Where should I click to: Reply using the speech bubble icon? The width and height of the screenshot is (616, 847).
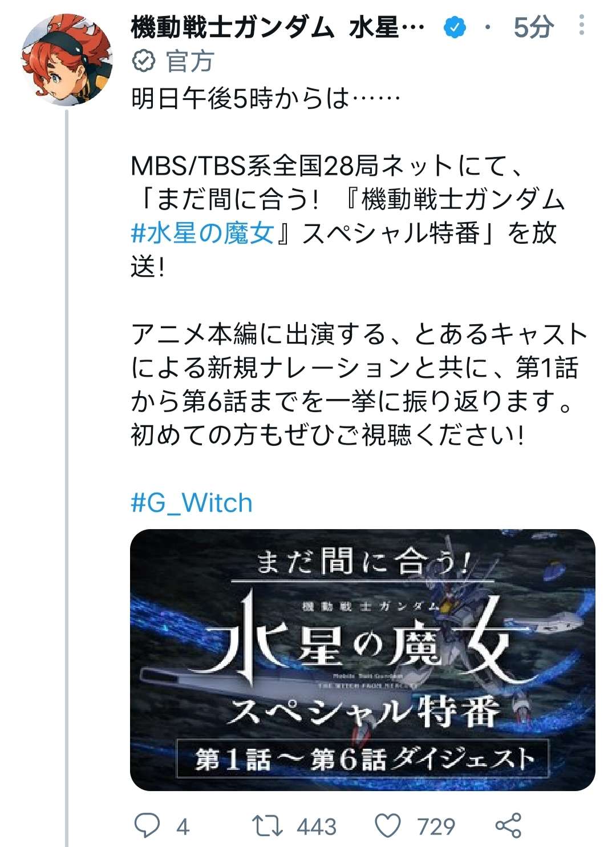147,825
